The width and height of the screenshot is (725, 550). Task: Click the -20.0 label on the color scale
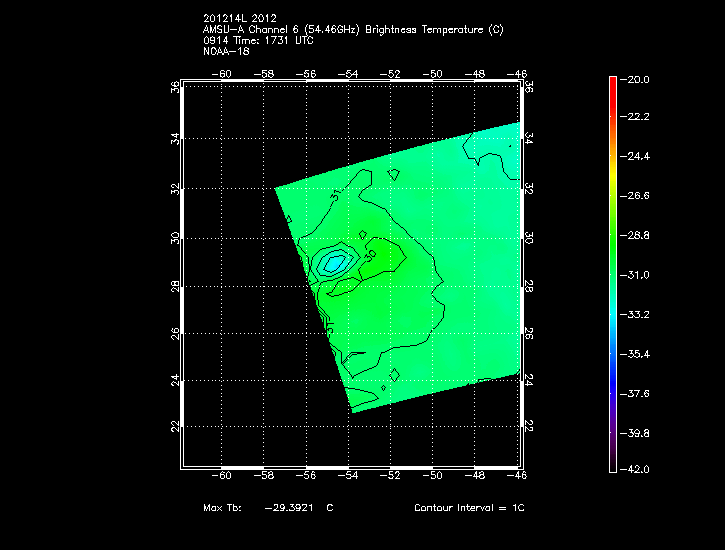tap(637, 79)
